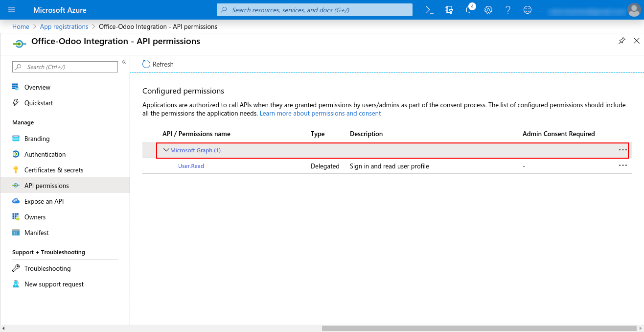Screen dimensions: 644x332
Task: Open the Authentication menu item
Action: [x=45, y=154]
